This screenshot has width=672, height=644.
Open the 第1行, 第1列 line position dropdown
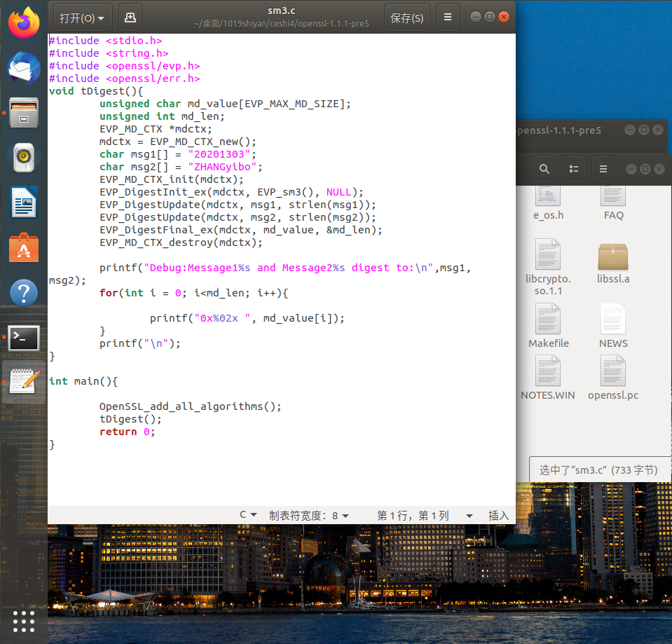click(423, 515)
